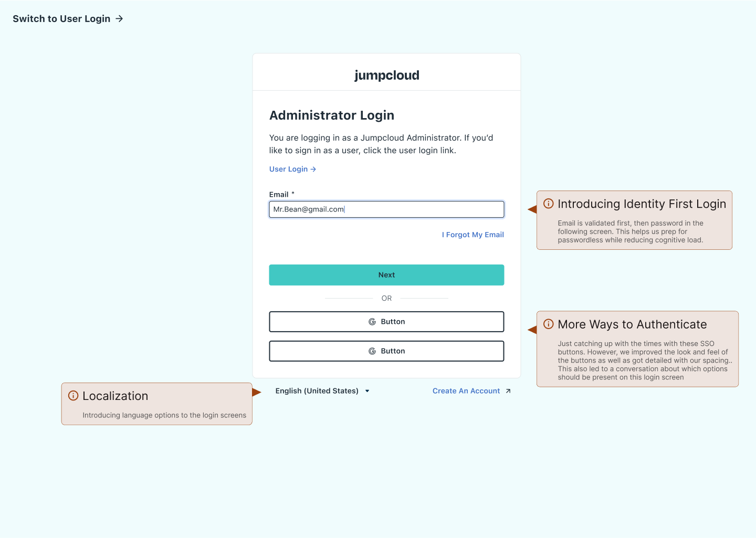Click the Google icon in the lower SSO button
756x538 pixels.
(x=372, y=351)
